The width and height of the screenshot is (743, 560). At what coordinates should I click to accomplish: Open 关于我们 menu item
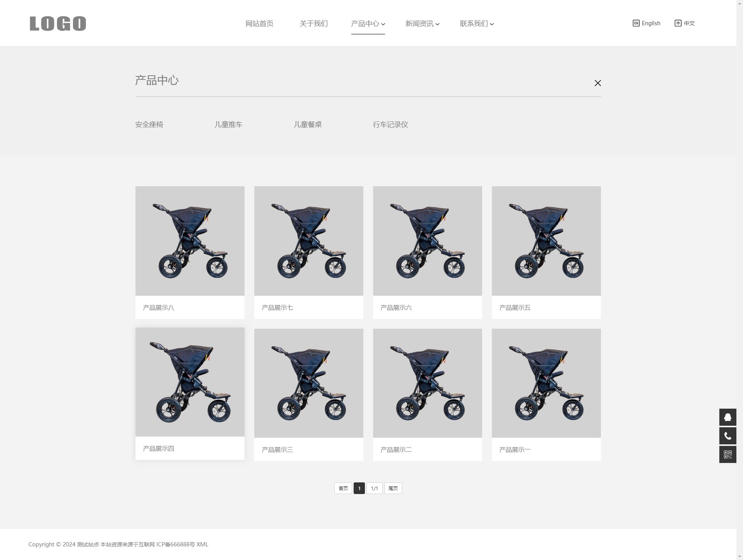[314, 24]
